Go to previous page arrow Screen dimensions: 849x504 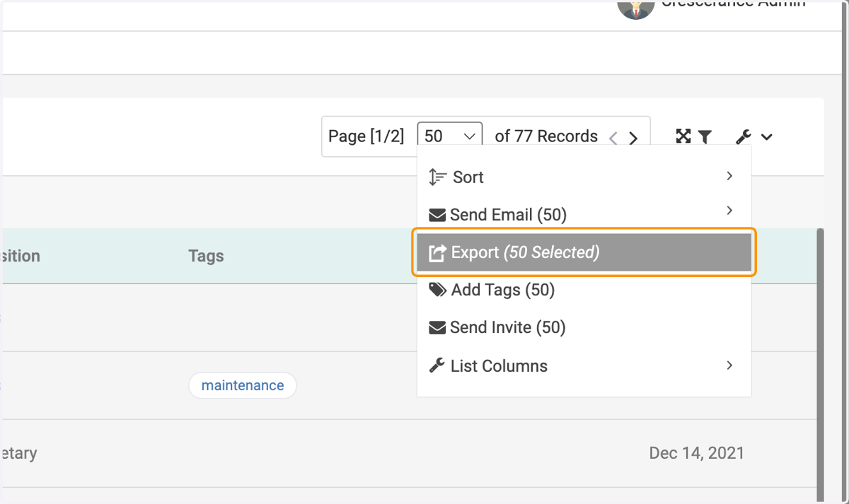coord(613,138)
